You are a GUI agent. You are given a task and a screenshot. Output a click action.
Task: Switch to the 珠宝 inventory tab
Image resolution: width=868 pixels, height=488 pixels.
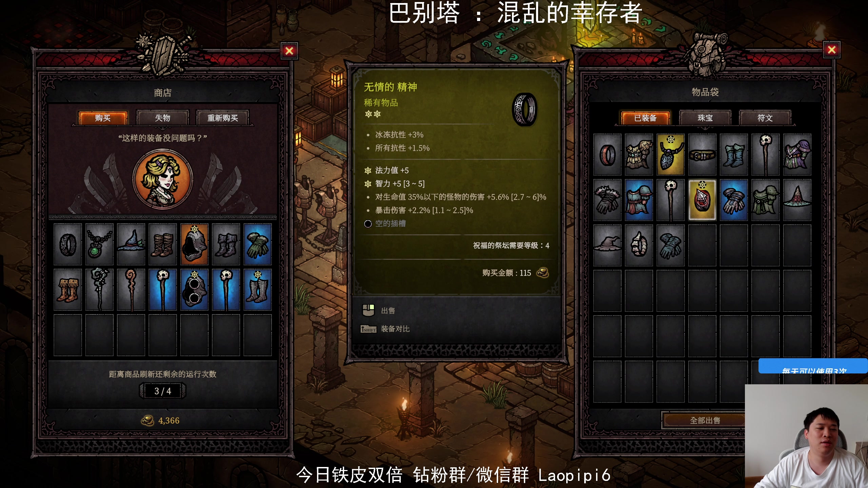point(705,118)
